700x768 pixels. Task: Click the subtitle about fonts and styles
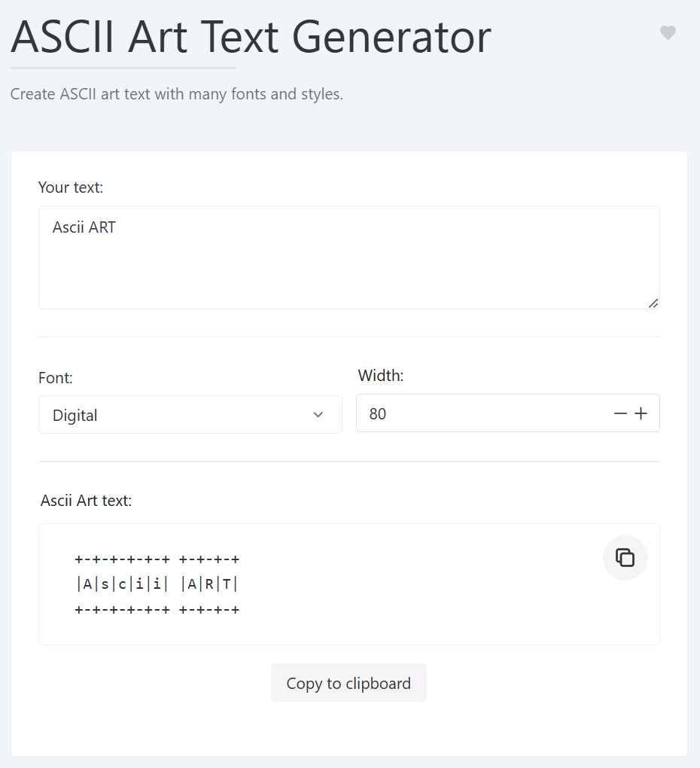pyautogui.click(x=177, y=95)
